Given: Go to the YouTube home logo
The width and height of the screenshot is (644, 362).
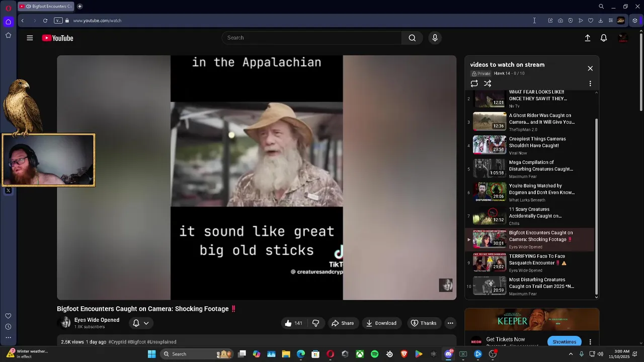Looking at the screenshot, I should click(x=57, y=38).
